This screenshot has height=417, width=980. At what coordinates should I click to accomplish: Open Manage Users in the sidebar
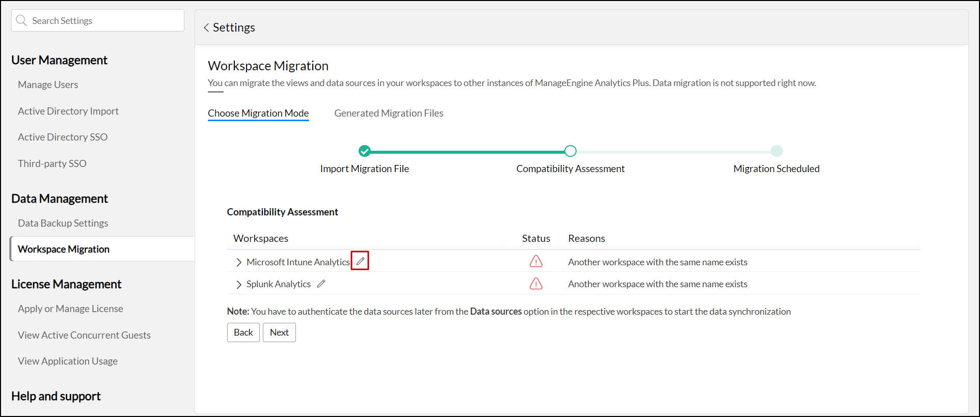(x=48, y=85)
